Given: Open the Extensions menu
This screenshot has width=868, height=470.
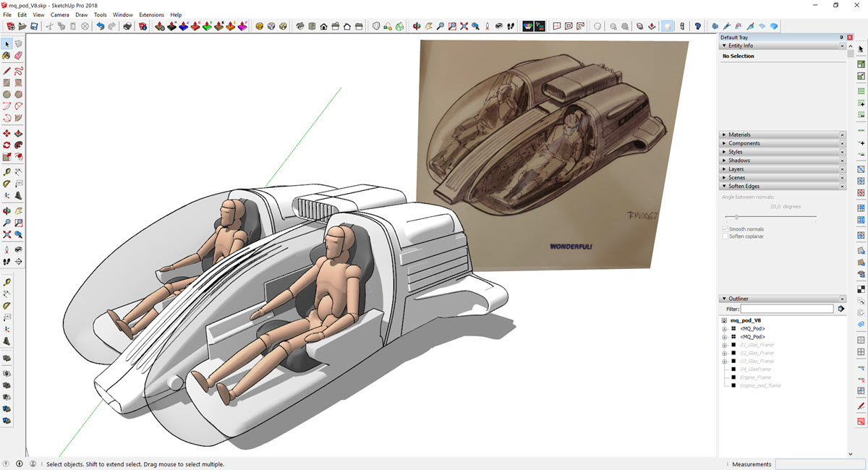Looking at the screenshot, I should click(151, 14).
